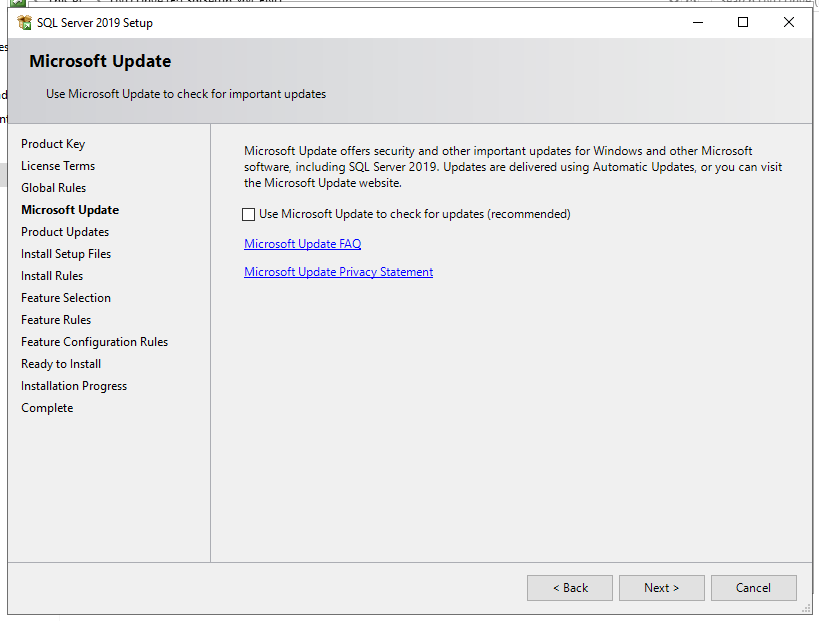Select the License Terms step
The width and height of the screenshot is (819, 621).
click(x=58, y=166)
